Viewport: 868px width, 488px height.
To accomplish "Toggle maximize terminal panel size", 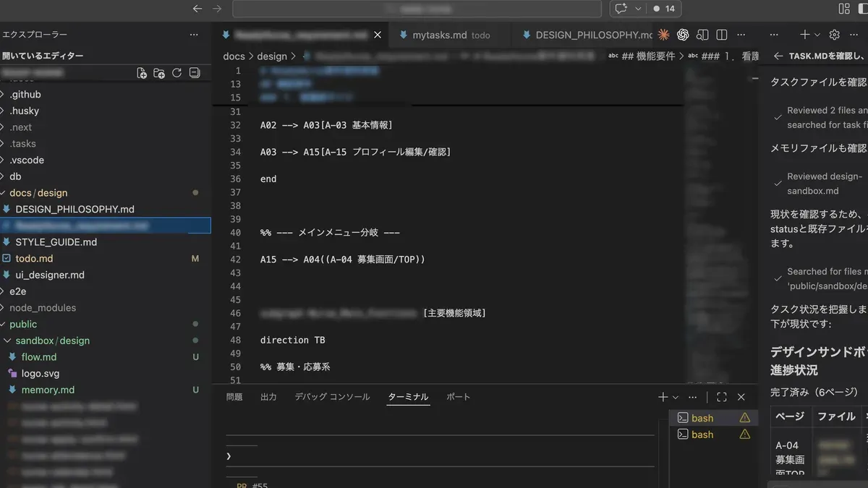I will point(721,397).
